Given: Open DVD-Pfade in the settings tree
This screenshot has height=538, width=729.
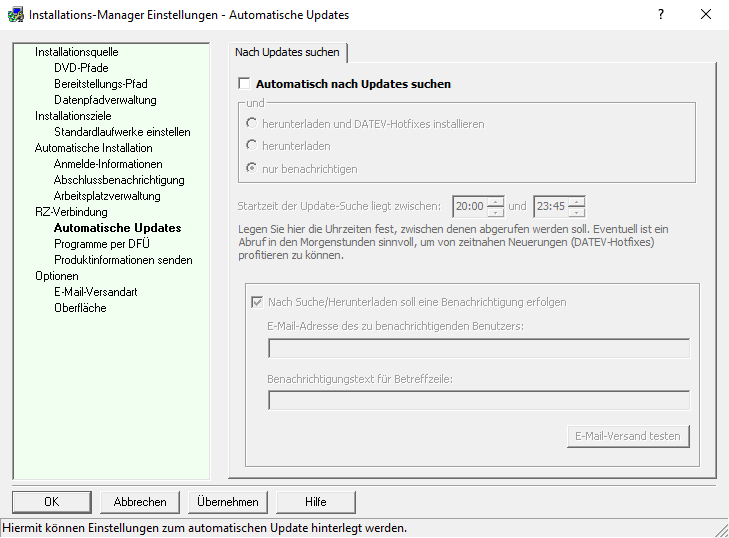Looking at the screenshot, I should [81, 68].
